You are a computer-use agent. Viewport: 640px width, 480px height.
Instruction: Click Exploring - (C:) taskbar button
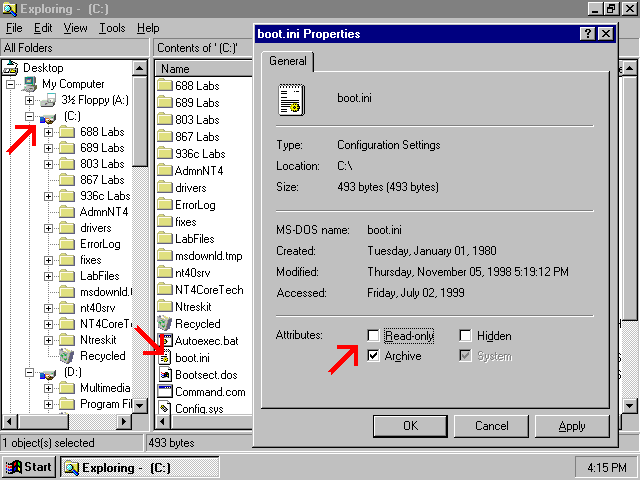point(140,467)
